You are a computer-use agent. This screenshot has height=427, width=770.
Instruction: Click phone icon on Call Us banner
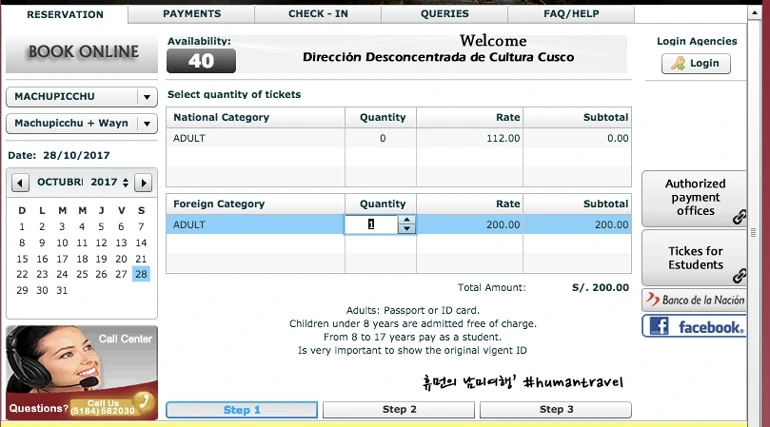tap(144, 401)
